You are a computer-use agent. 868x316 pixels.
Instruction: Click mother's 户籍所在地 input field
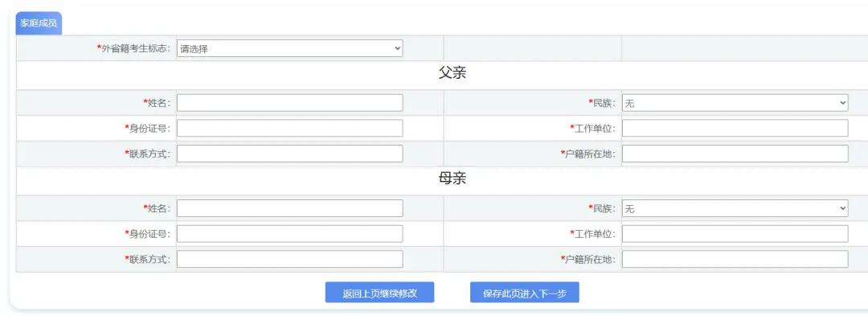click(735, 259)
